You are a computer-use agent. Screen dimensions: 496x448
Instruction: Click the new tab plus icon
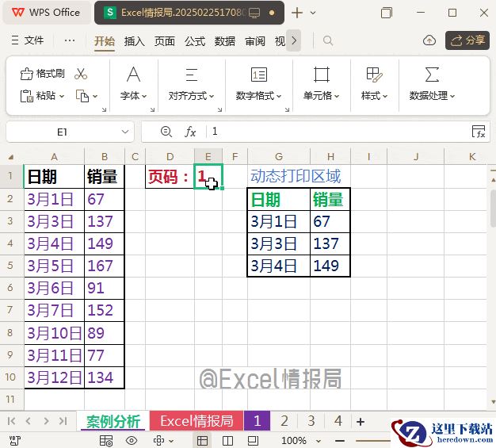pyautogui.click(x=296, y=13)
